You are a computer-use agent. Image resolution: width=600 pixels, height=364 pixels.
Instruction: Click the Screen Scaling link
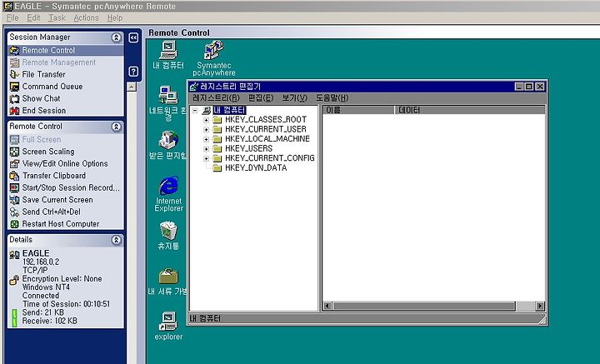click(48, 152)
